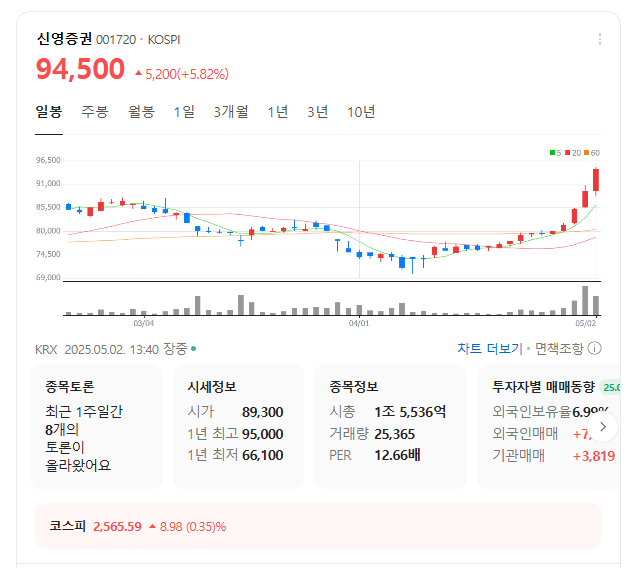Click the orange 60-day moving average legend
The image size is (635, 568).
pyautogui.click(x=592, y=153)
